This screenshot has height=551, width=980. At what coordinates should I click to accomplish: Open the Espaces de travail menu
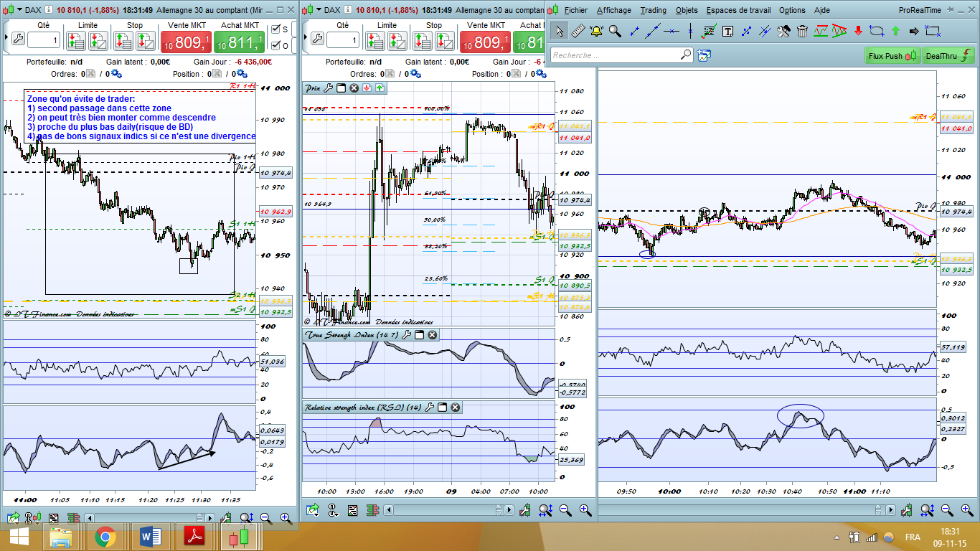pyautogui.click(x=738, y=10)
